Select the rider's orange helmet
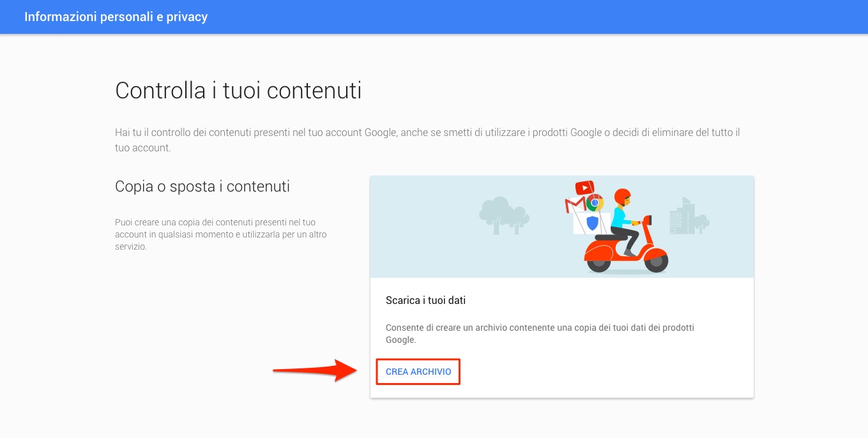The width and height of the screenshot is (868, 438). coord(622,197)
